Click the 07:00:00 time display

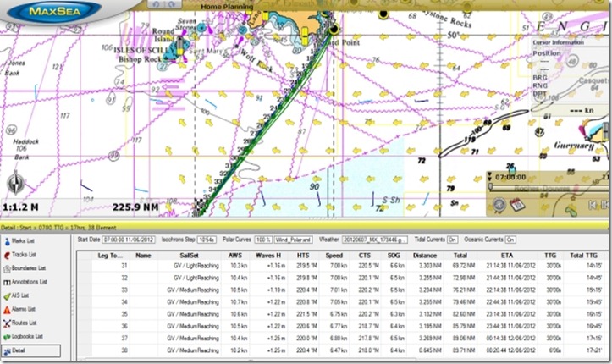pos(510,177)
